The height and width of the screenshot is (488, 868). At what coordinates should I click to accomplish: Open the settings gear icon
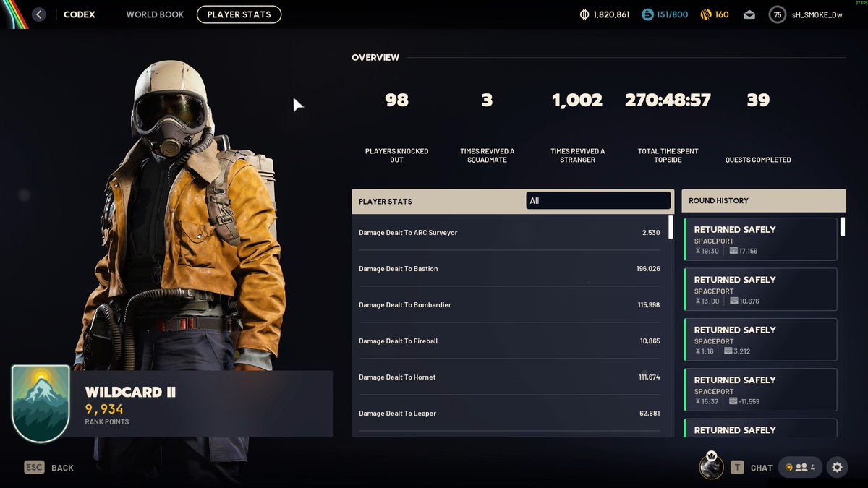[x=837, y=468]
